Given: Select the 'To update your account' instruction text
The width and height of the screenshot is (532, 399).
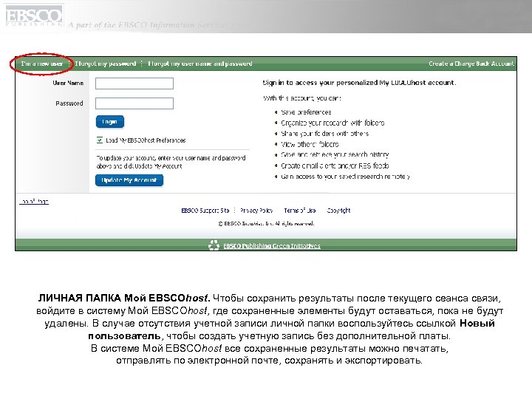Looking at the screenshot, I should click(x=171, y=162).
